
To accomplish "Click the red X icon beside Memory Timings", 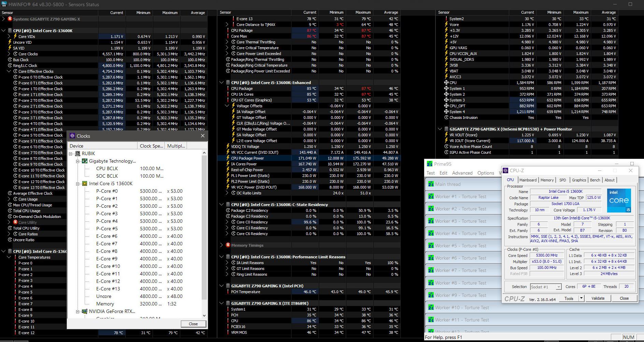I will click(228, 245).
